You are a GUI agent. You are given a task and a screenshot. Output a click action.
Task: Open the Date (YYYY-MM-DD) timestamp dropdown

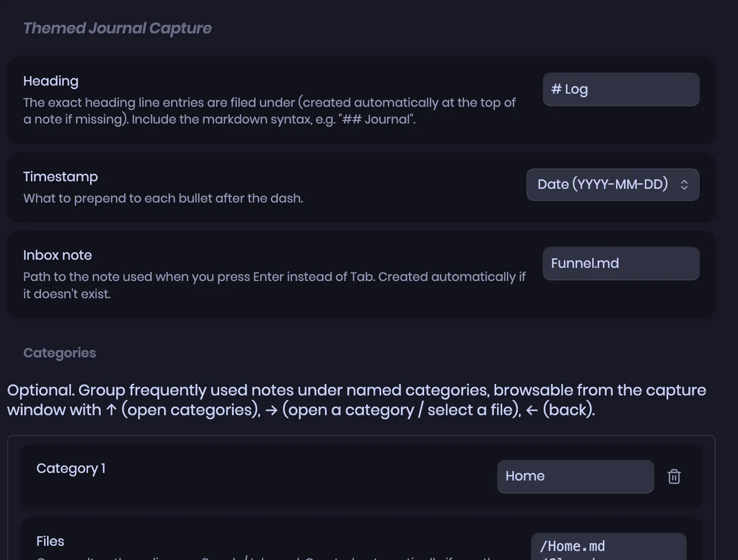click(x=612, y=185)
